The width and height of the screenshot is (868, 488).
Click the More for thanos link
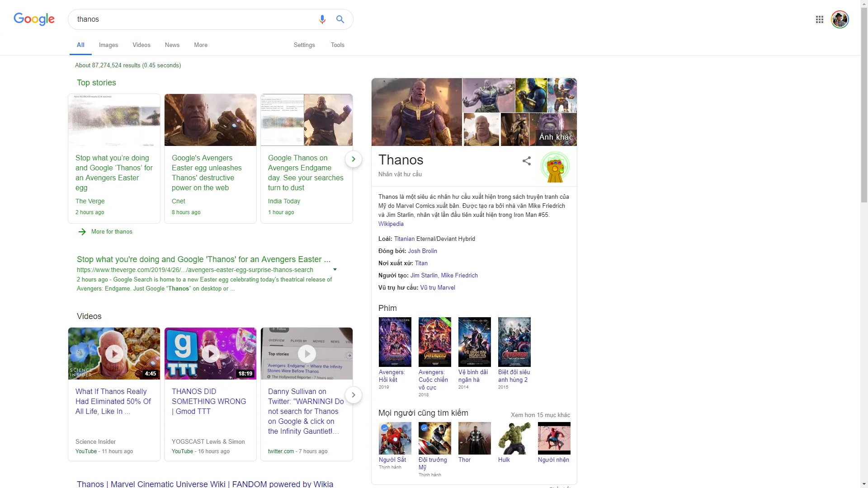pos(112,232)
